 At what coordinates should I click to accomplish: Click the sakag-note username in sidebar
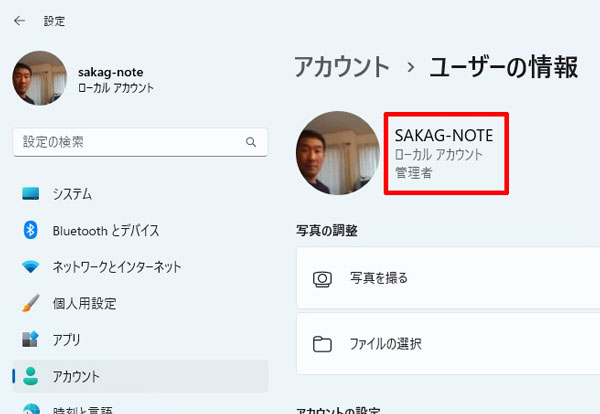(110, 72)
